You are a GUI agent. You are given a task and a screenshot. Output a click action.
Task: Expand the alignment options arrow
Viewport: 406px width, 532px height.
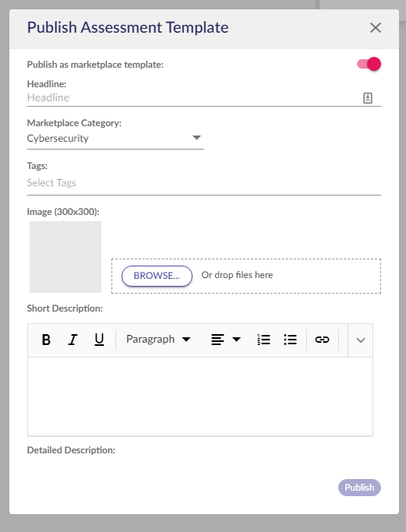237,340
